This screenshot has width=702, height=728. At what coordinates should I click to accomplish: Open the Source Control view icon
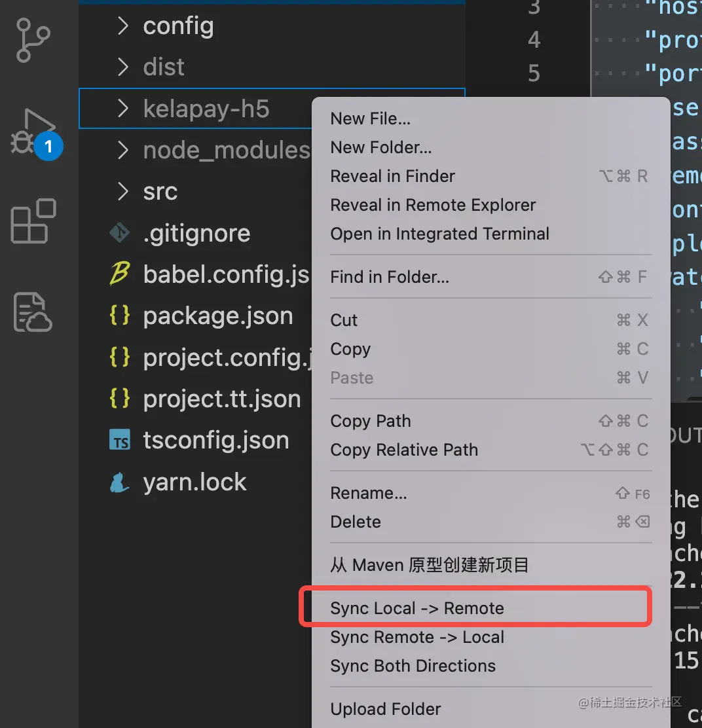[33, 40]
